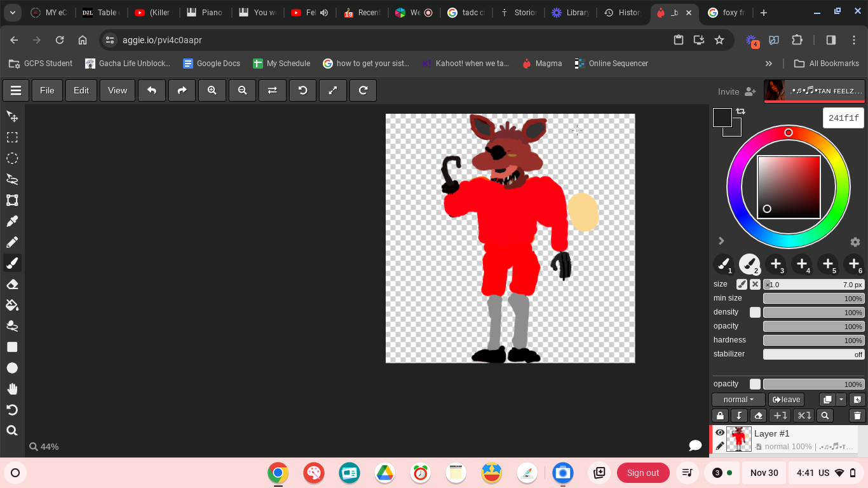The width and height of the screenshot is (868, 488).
Task: Select the Move tool
Action: click(x=12, y=116)
